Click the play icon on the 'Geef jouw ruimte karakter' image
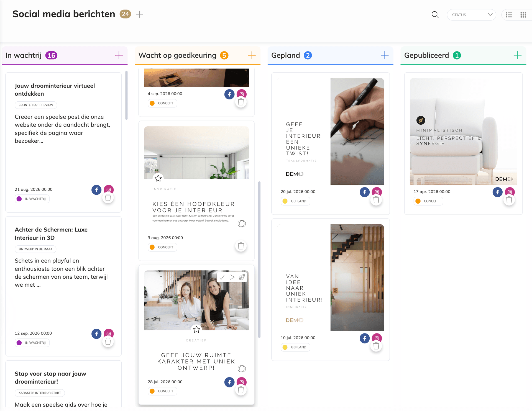The width and height of the screenshot is (532, 411). coord(232,277)
